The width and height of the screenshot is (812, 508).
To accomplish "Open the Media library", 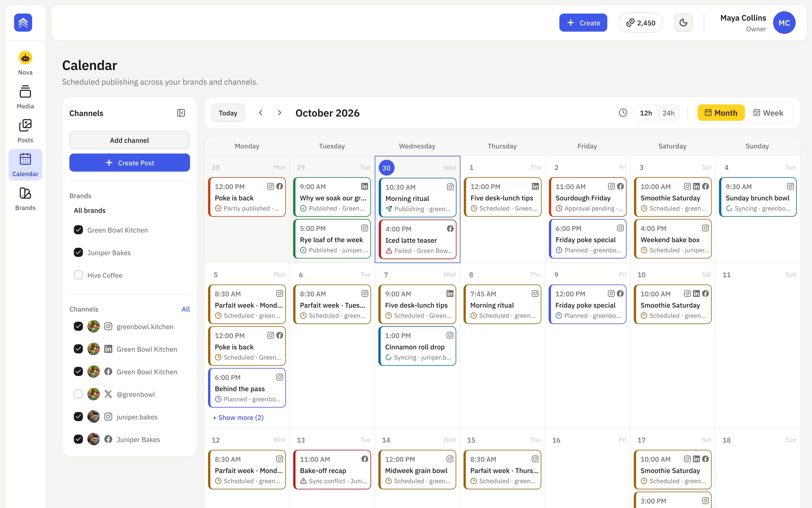I will coord(25,97).
